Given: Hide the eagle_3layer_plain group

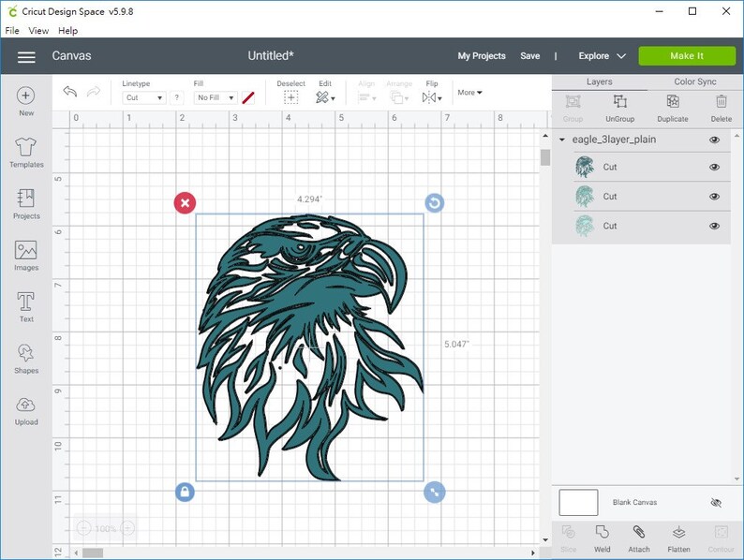Looking at the screenshot, I should [x=714, y=140].
